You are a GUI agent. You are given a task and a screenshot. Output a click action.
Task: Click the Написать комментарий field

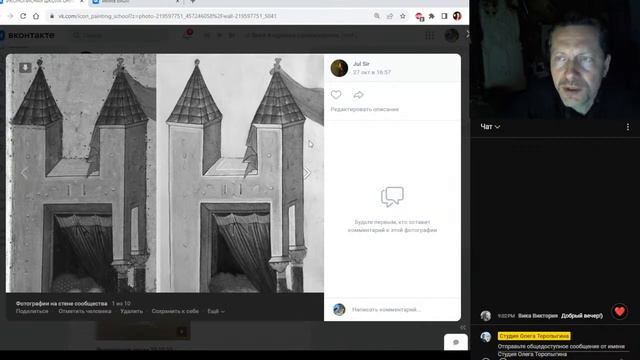(x=386, y=309)
